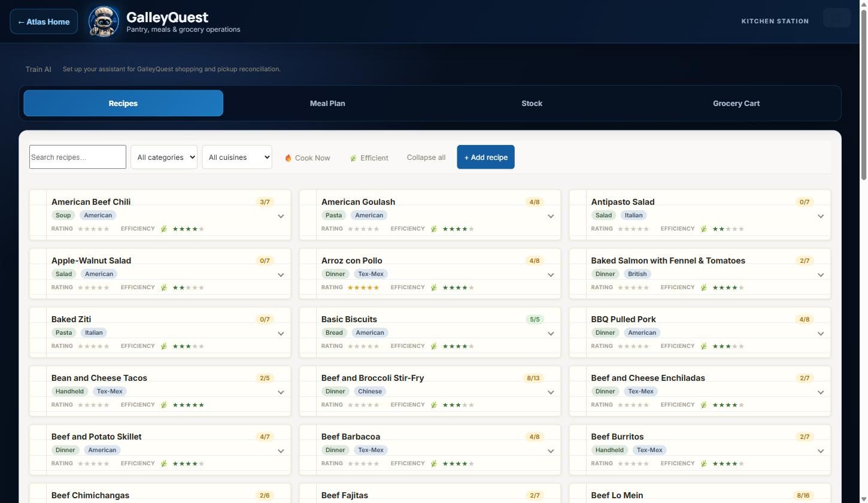Go back to Atlas Home
This screenshot has height=503, width=868.
pos(44,22)
